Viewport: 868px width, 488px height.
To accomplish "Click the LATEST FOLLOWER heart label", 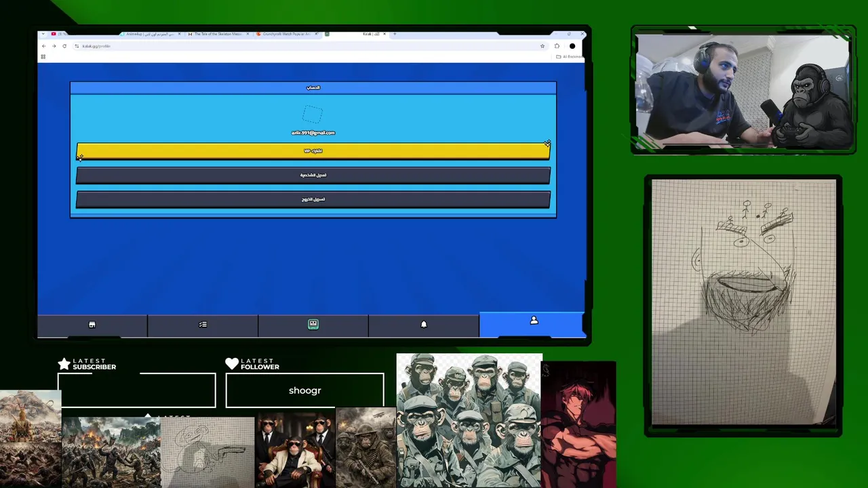I will pos(252,364).
